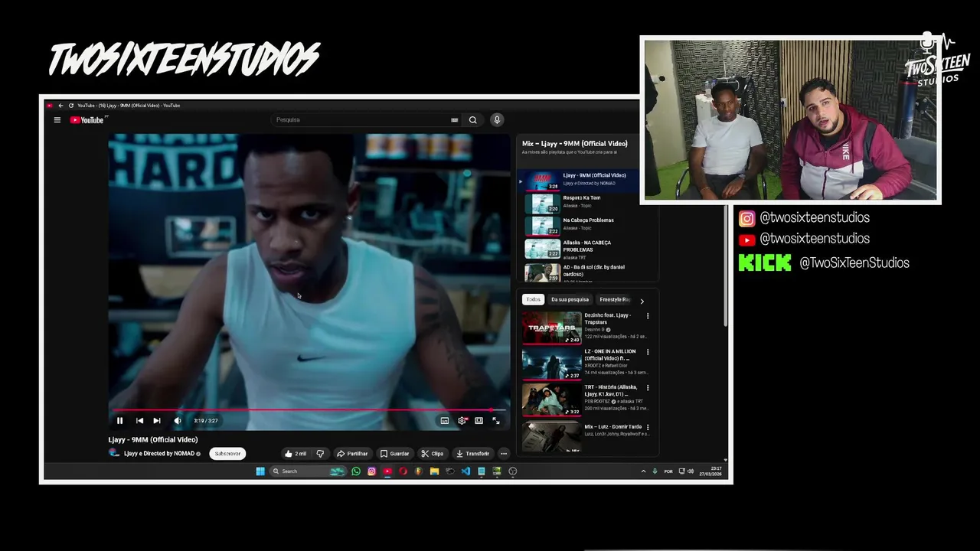Open options menu for TRT - História
Image resolution: width=980 pixels, height=551 pixels.
pyautogui.click(x=648, y=388)
